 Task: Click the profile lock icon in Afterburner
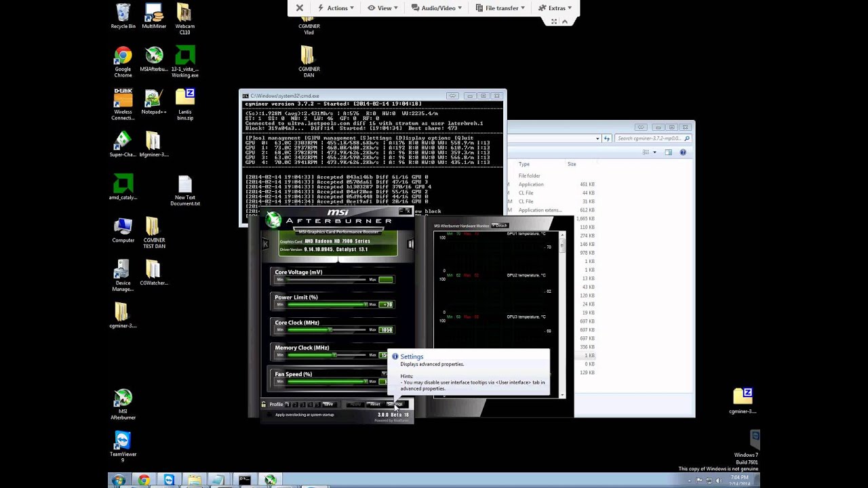pyautogui.click(x=264, y=405)
